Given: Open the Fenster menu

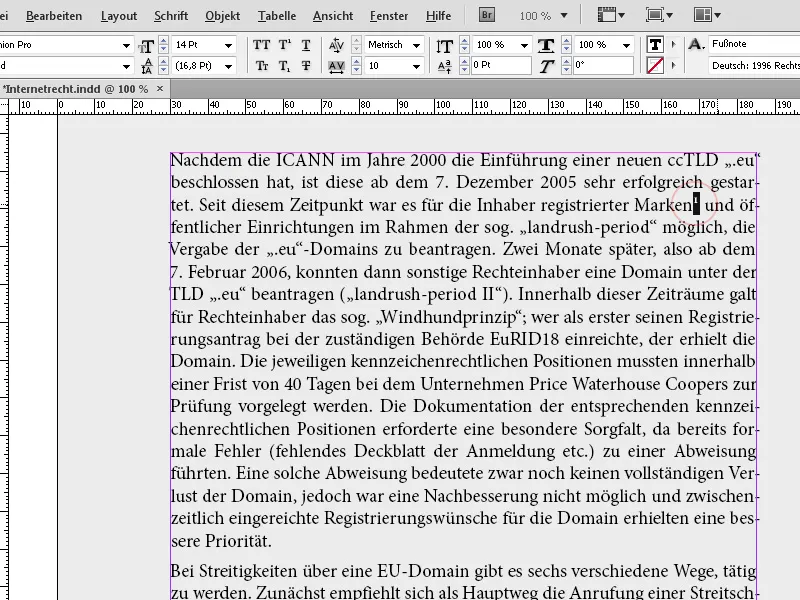Looking at the screenshot, I should (389, 15).
